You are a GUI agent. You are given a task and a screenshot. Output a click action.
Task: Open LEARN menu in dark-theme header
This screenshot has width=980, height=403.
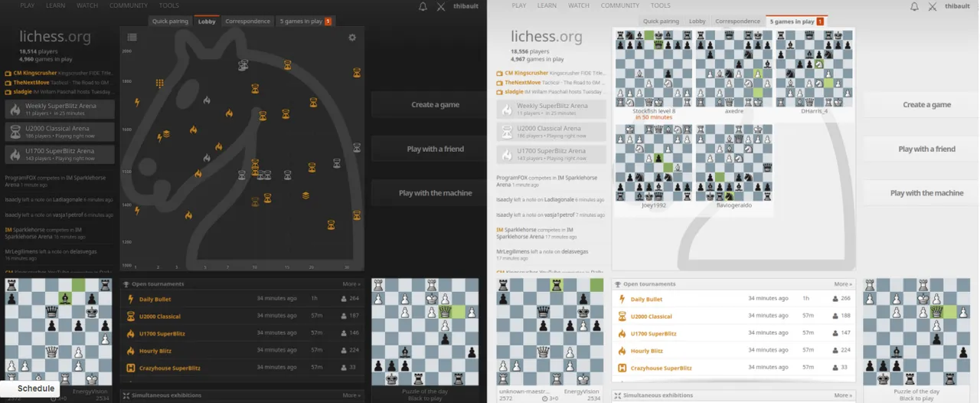(55, 5)
